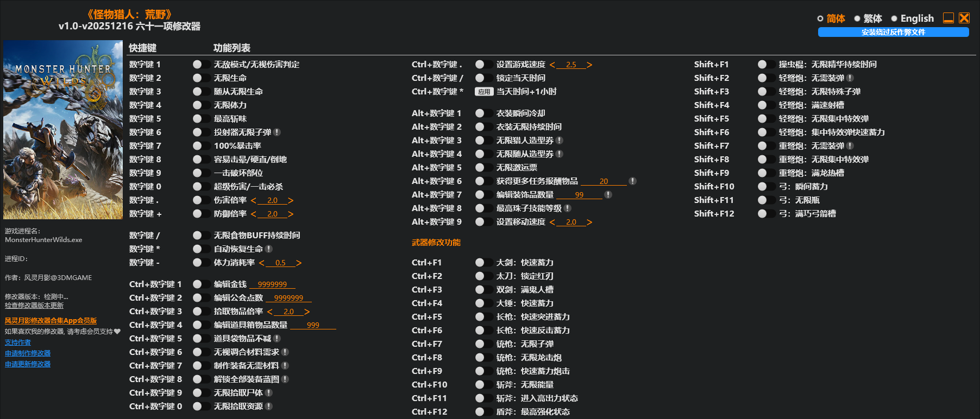Click the minimize-to-tray icon beside the close button
The height and width of the screenshot is (419, 980).
coord(948,18)
